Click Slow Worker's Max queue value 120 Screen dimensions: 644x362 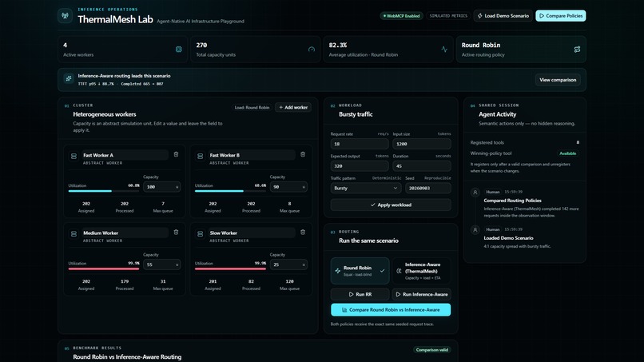pyautogui.click(x=289, y=281)
